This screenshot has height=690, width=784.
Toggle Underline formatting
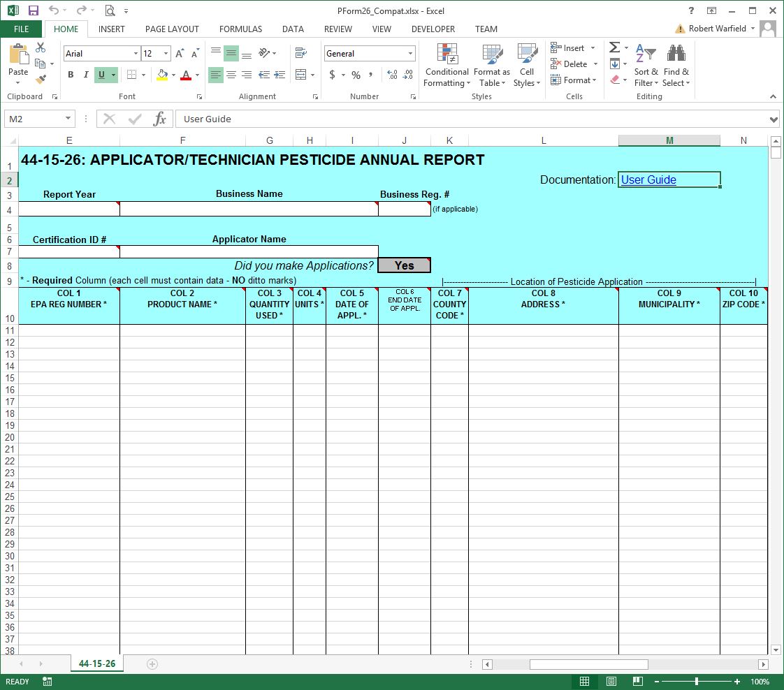101,75
